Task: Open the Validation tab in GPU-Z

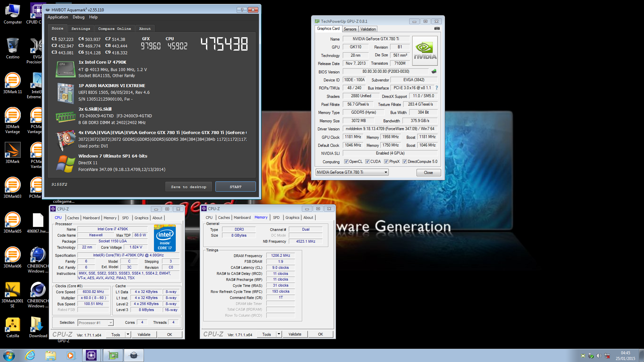Action: (x=368, y=29)
